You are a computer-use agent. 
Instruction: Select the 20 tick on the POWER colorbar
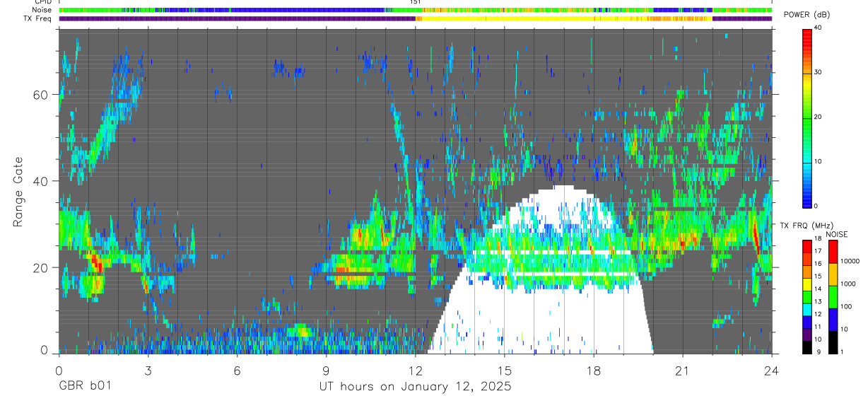coord(819,117)
